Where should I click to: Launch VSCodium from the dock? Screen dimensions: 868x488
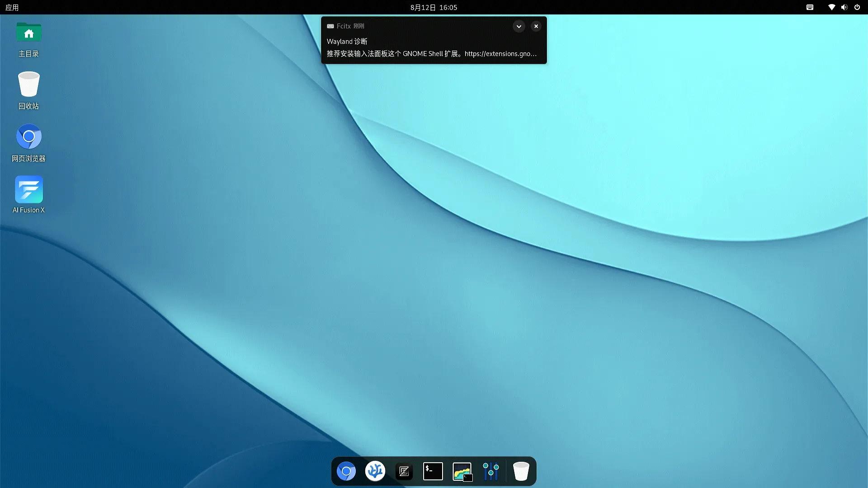click(375, 471)
